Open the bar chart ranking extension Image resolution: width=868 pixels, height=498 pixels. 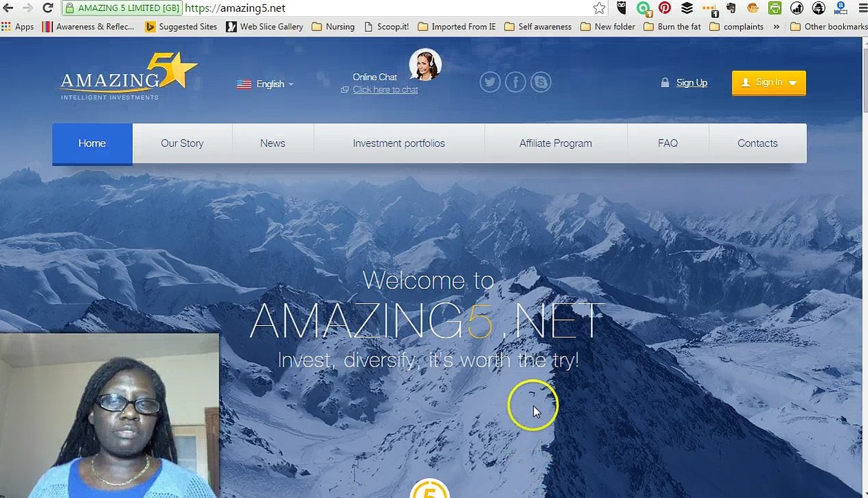tap(797, 8)
